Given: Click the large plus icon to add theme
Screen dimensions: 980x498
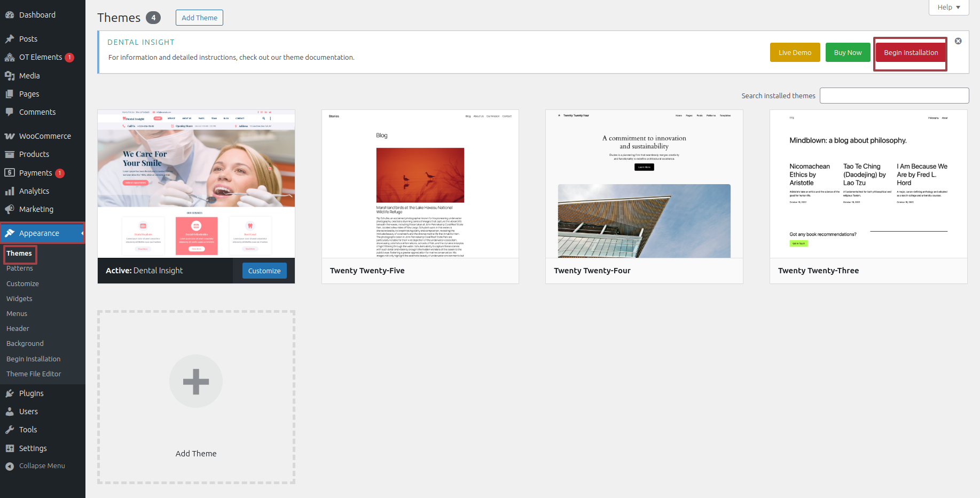Looking at the screenshot, I should tap(196, 381).
